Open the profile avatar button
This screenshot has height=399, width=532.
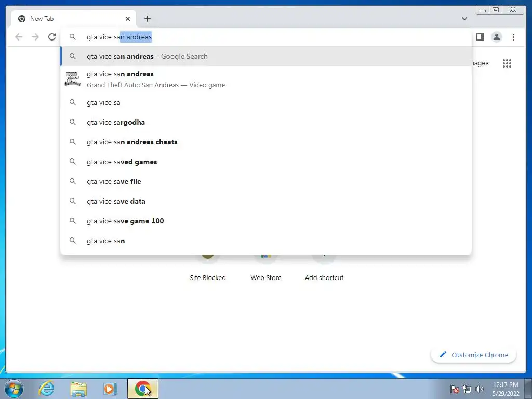point(496,37)
